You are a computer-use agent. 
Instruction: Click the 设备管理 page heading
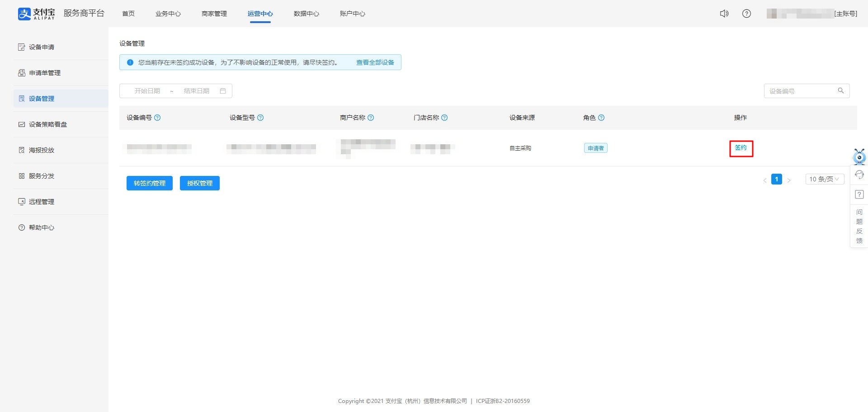coord(132,43)
